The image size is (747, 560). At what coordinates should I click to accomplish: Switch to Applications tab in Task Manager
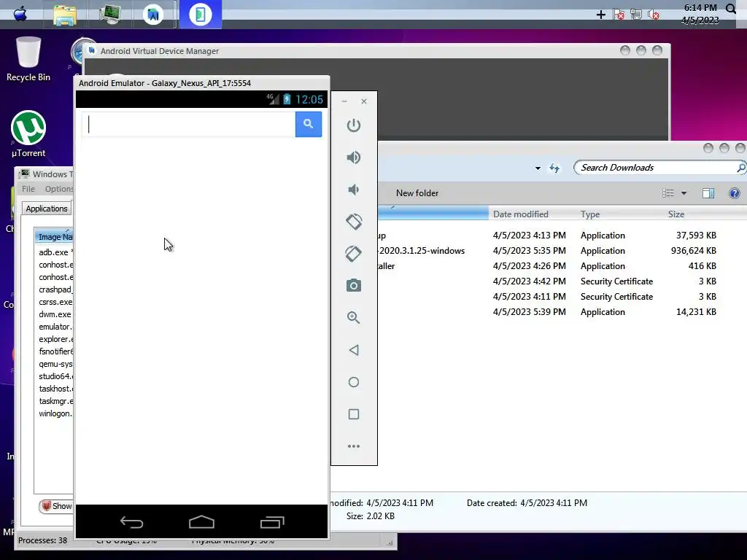point(46,209)
